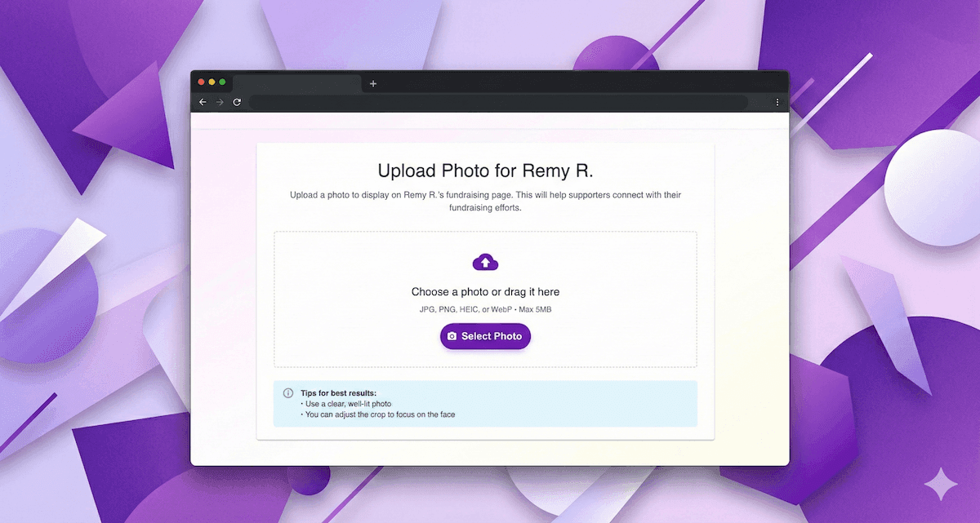Screen dimensions: 980x523
Task: Click the info icon beside Tips
Action: click(x=287, y=393)
